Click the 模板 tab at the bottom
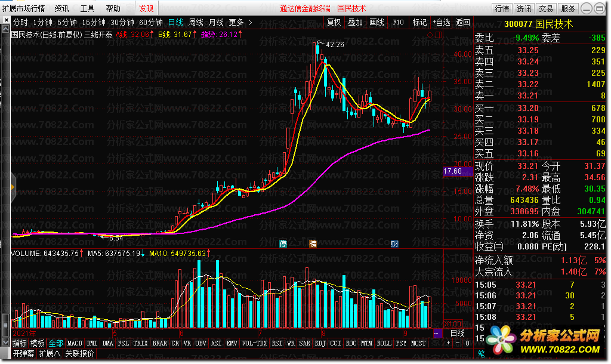This screenshot has width=611, height=364. point(38,343)
